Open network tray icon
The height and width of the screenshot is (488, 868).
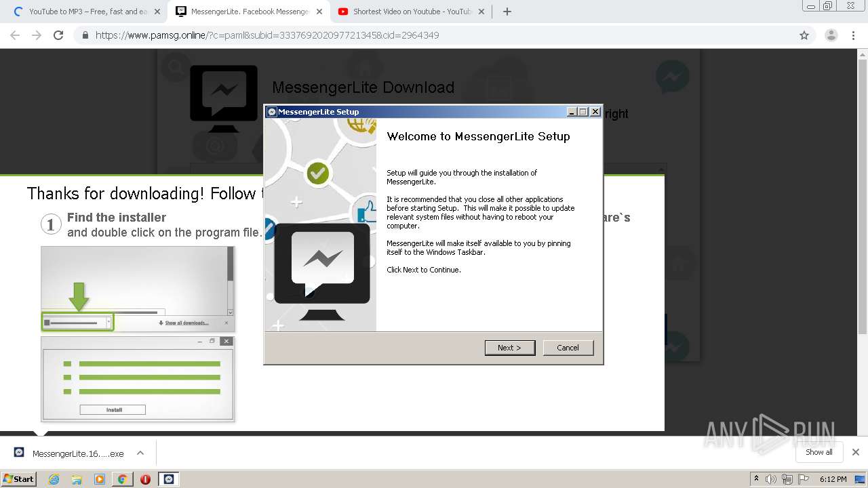(x=787, y=479)
